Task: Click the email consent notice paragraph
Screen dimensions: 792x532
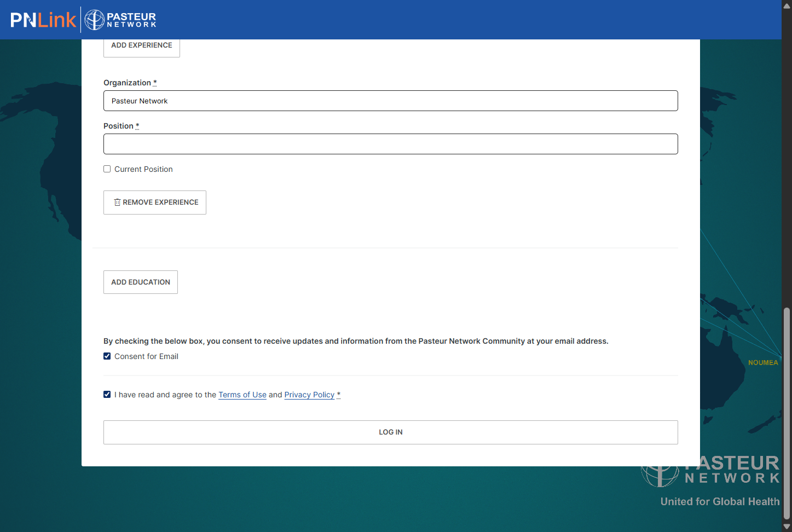Action: click(x=356, y=341)
